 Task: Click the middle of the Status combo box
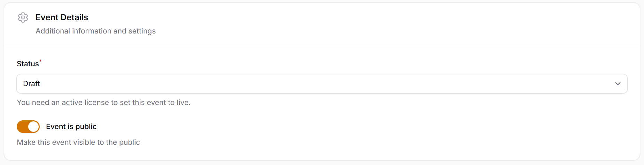pyautogui.click(x=322, y=84)
